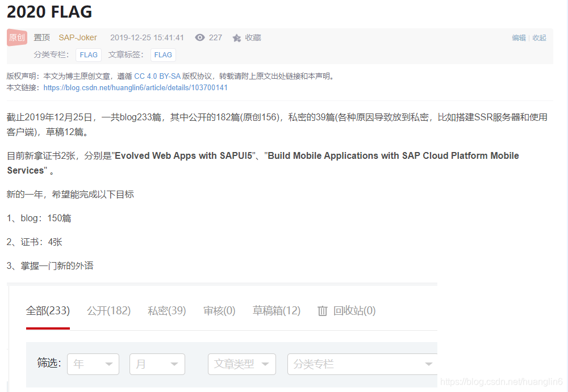The image size is (568, 392).
Task: Click goal line 1、blog：150篇
Action: 39,218
